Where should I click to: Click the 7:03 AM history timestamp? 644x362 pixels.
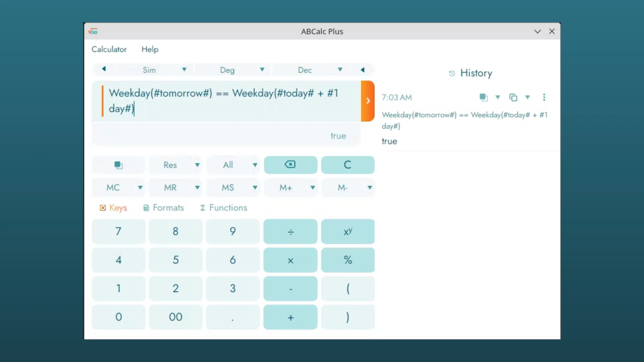click(397, 97)
